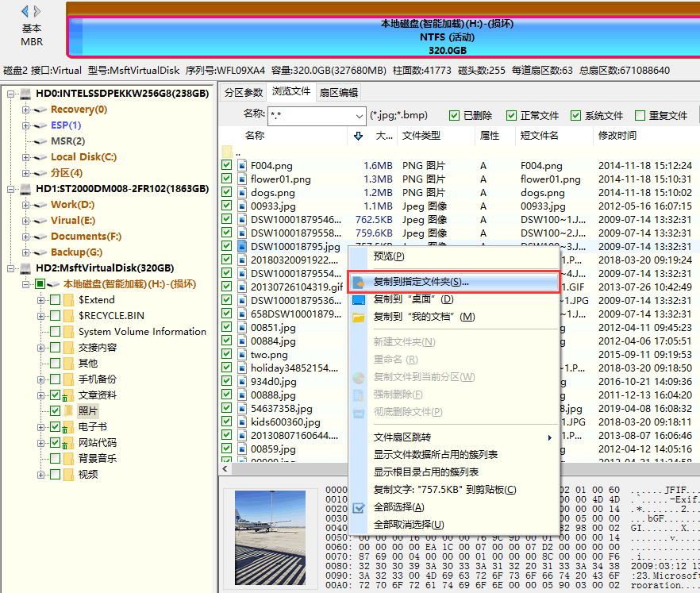The height and width of the screenshot is (593, 700).
Task: Enable the 重复文件 checkbox
Action: [640, 116]
